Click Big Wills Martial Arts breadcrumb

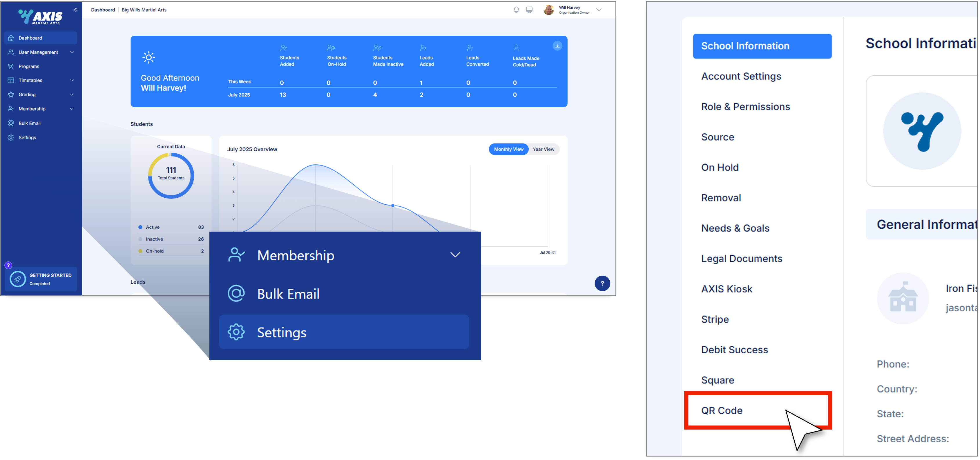[x=144, y=10]
